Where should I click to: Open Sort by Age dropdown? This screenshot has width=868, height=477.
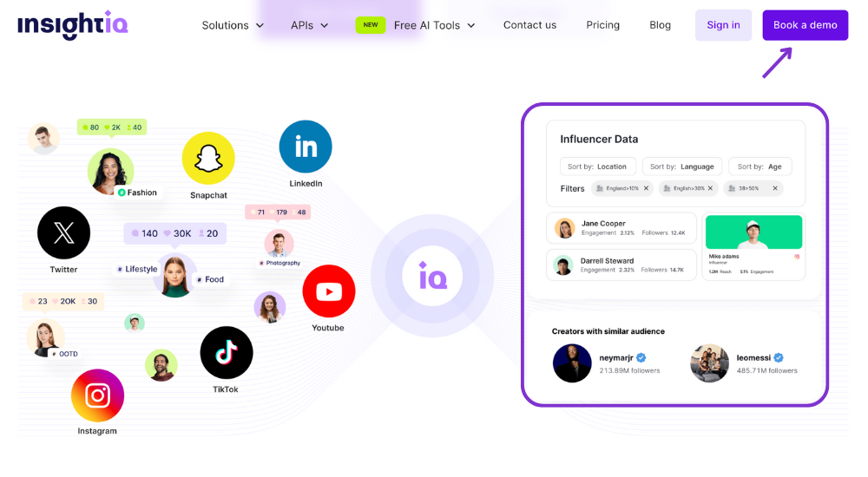760,167
